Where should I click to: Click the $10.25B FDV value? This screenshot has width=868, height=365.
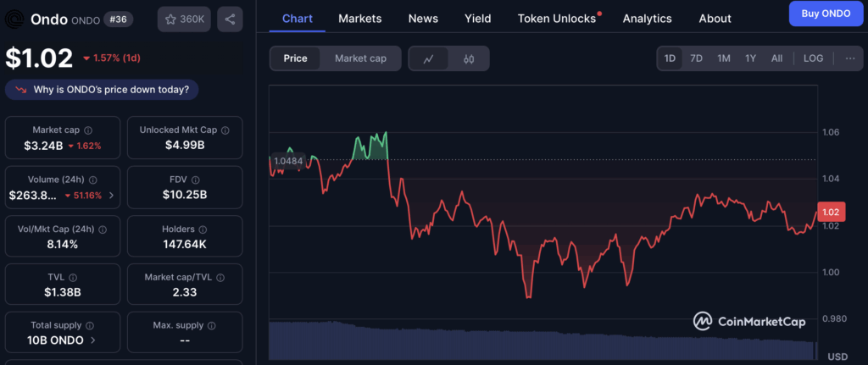tap(185, 195)
